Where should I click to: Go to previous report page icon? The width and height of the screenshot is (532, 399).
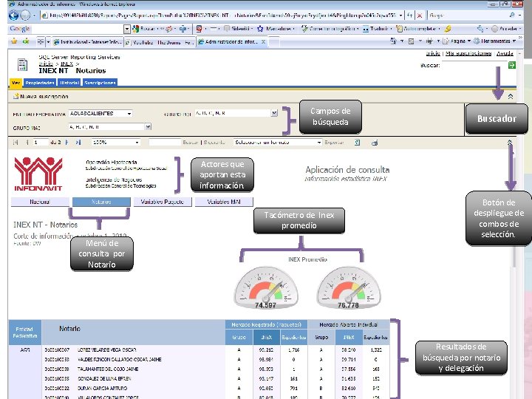(x=27, y=143)
